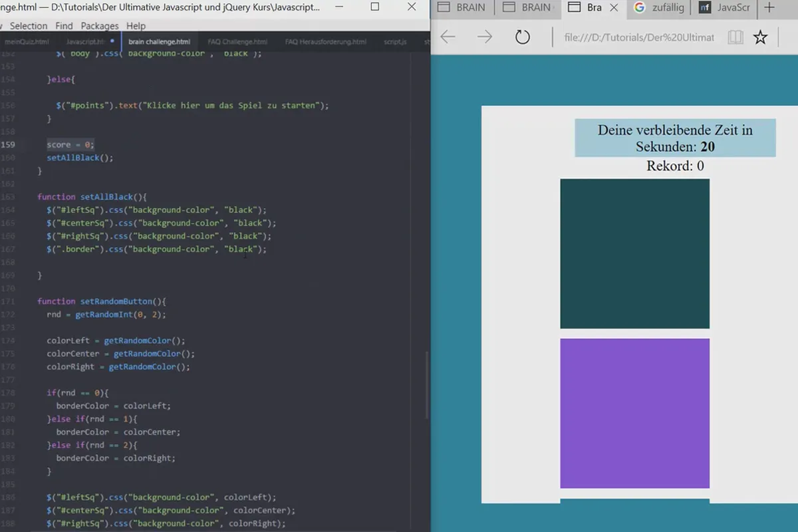Screen dimensions: 798x532
Task: Click the '#points' text 'Klicke hier' line
Action: (x=192, y=105)
